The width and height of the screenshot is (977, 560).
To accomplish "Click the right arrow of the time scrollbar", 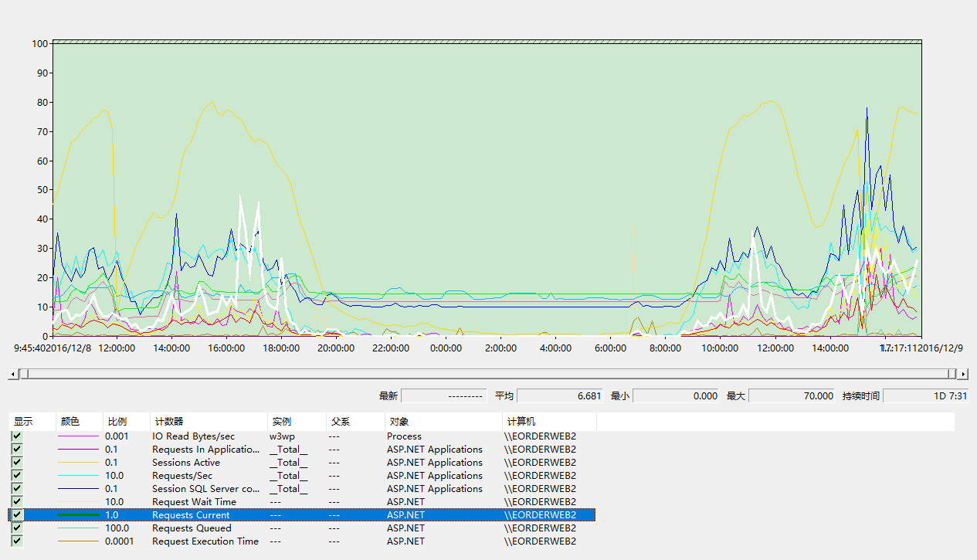I will pyautogui.click(x=962, y=374).
